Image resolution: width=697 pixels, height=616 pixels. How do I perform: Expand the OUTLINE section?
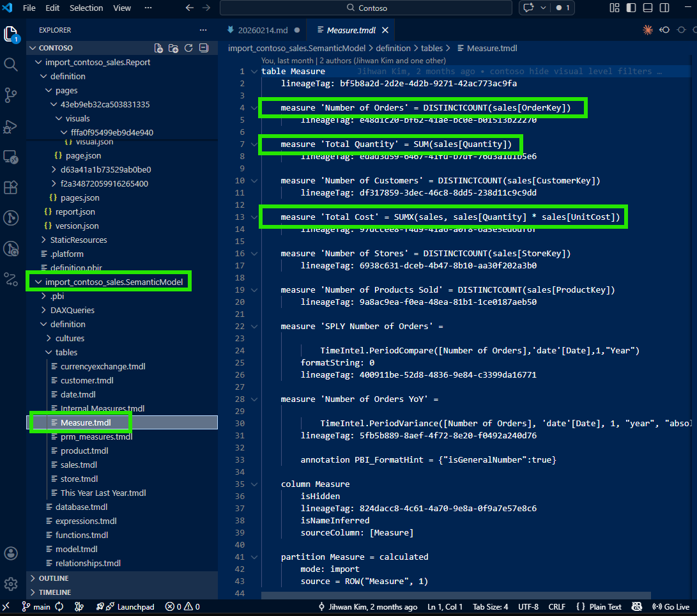pos(33,578)
